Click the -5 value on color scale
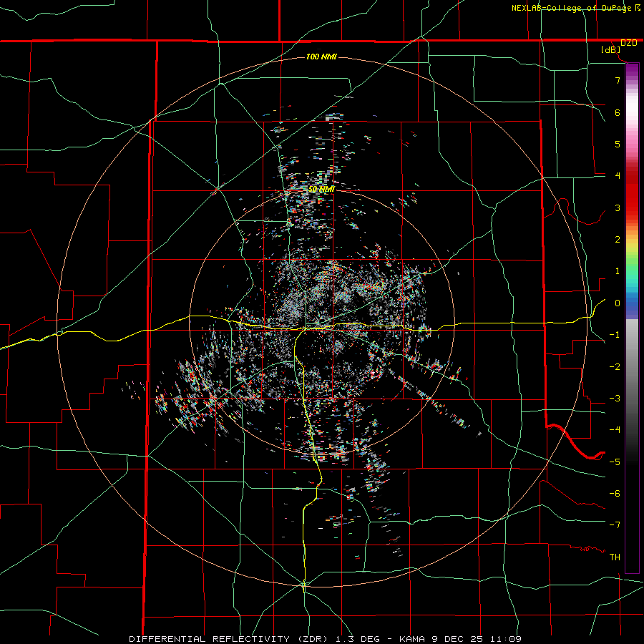The image size is (644, 644). [615, 462]
